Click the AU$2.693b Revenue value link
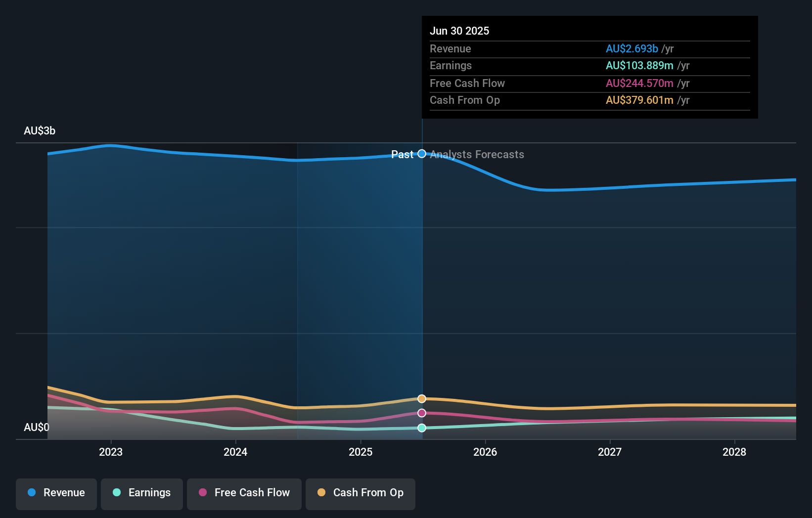812x518 pixels. 632,48
